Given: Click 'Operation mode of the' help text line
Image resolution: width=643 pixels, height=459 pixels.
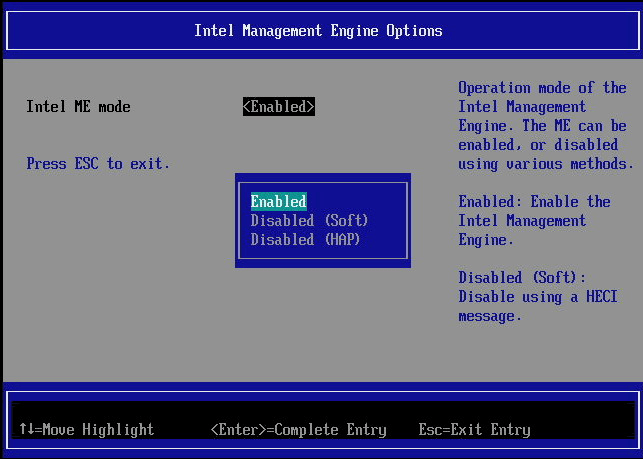Looking at the screenshot, I should tap(542, 88).
